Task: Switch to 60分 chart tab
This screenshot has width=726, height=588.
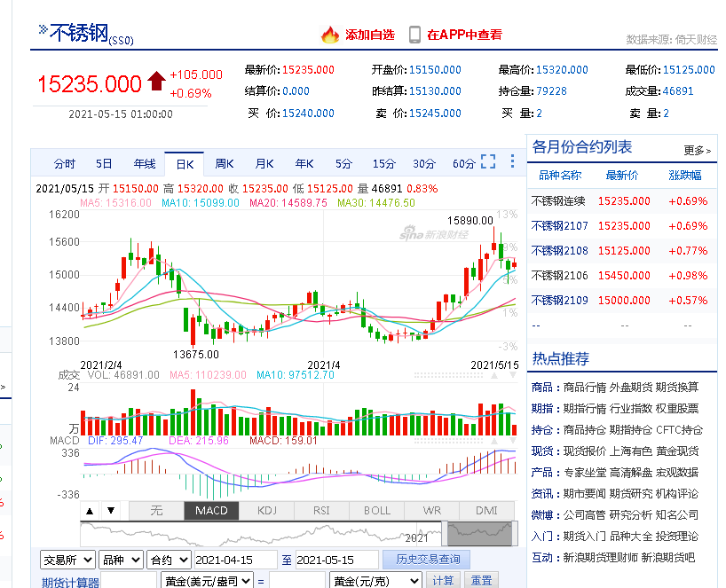Action: (x=464, y=164)
